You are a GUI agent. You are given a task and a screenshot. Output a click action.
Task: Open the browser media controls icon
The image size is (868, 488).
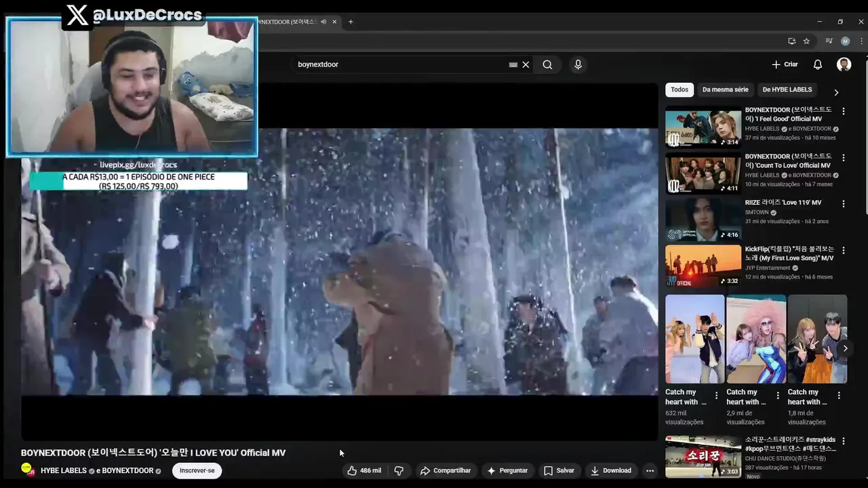(829, 41)
